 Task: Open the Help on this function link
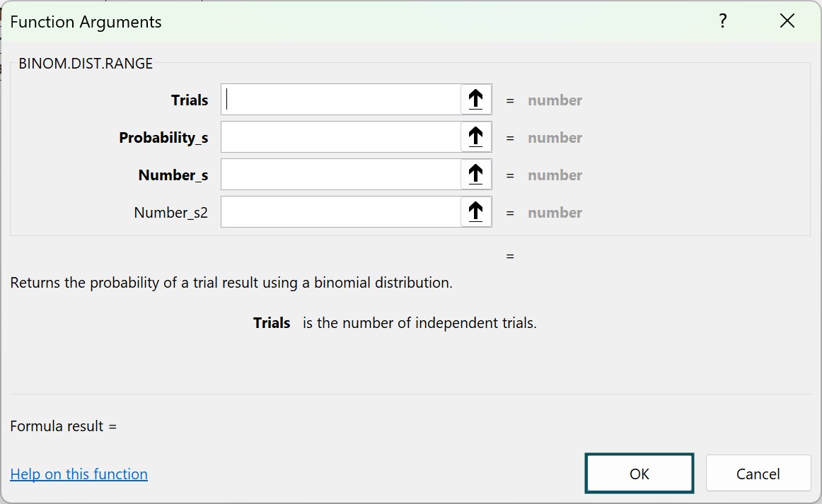pos(79,474)
